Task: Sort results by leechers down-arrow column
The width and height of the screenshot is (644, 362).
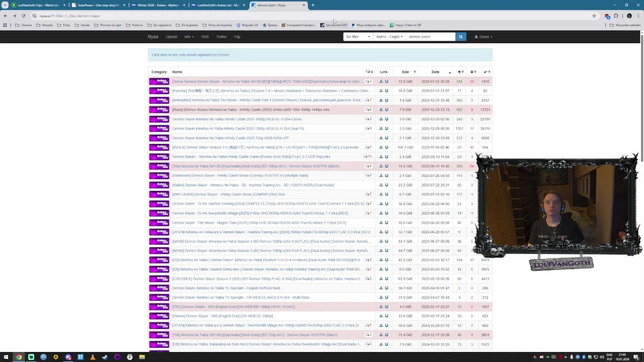Action: (x=473, y=72)
